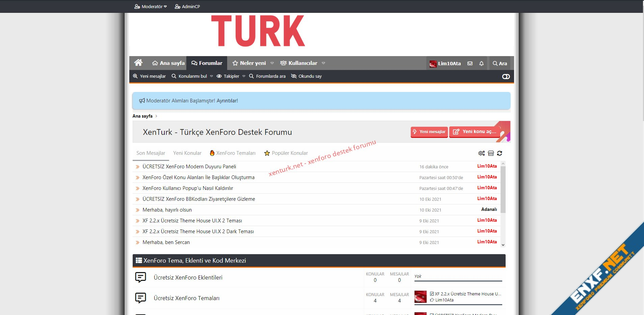This screenshot has height=315, width=644.
Task: Switch to the Yeni Konular tab
Action: click(187, 153)
